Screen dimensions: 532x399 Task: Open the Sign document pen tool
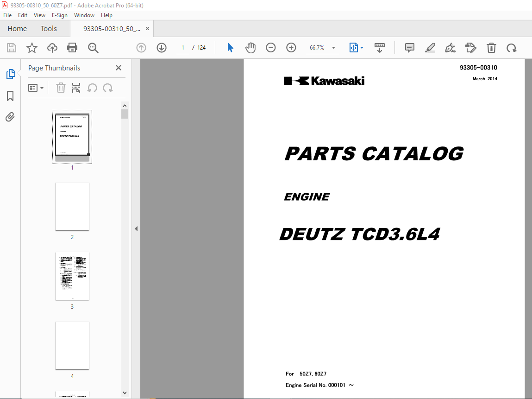coord(450,48)
